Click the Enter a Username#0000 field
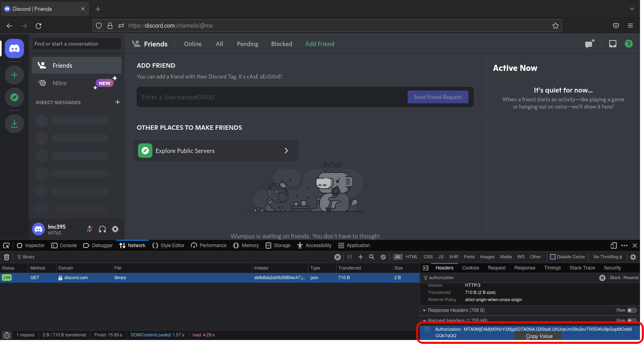The height and width of the screenshot is (344, 644). 272,97
